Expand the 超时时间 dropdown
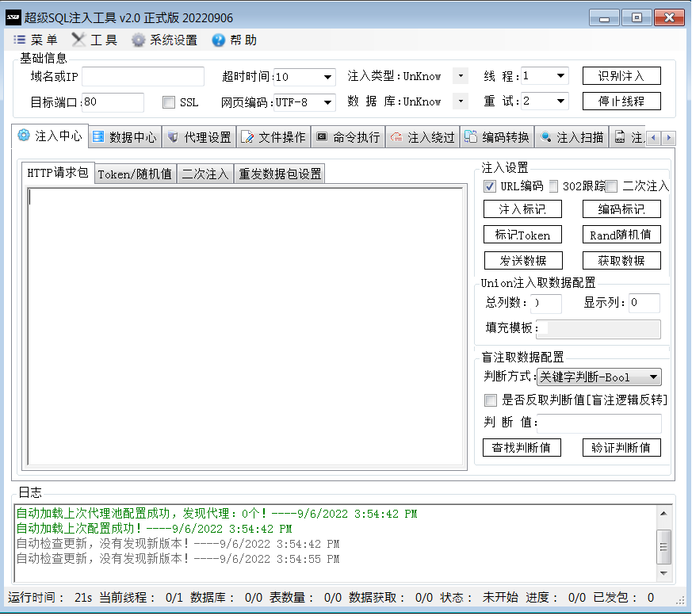The image size is (692, 616). coord(327,77)
